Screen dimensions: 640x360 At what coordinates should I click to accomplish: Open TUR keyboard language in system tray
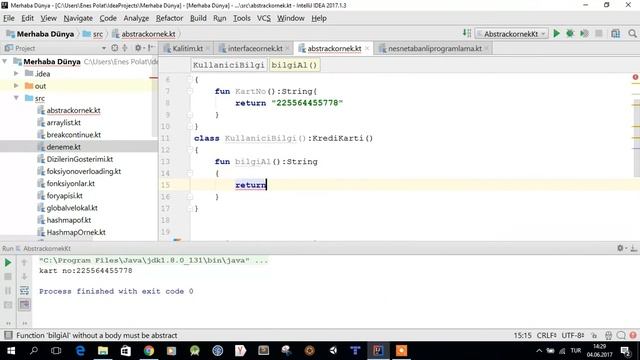pos(576,351)
